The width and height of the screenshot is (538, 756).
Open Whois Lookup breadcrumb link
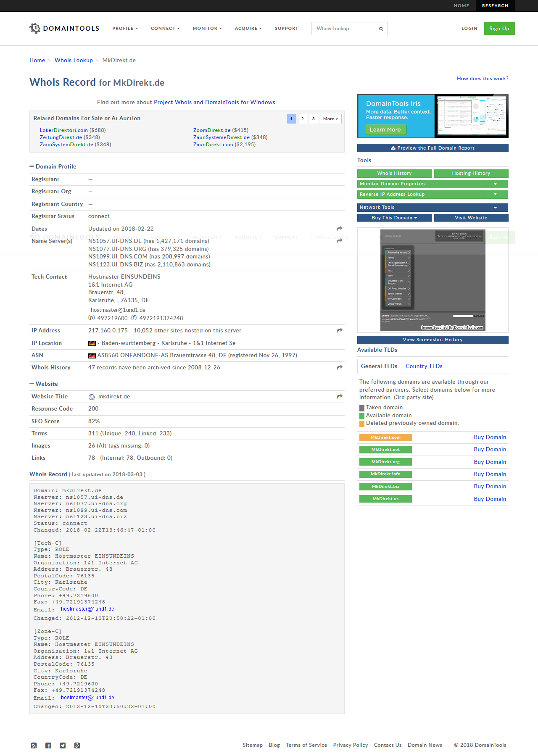74,60
